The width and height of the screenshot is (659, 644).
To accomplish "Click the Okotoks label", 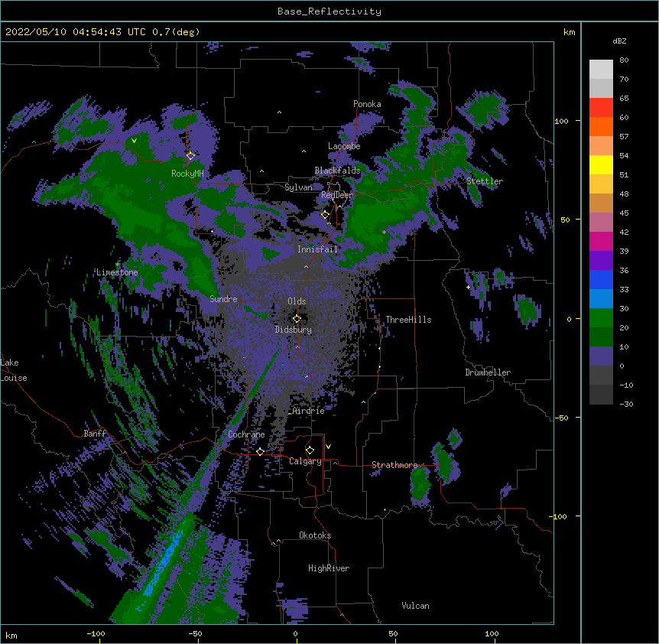I will (x=315, y=535).
